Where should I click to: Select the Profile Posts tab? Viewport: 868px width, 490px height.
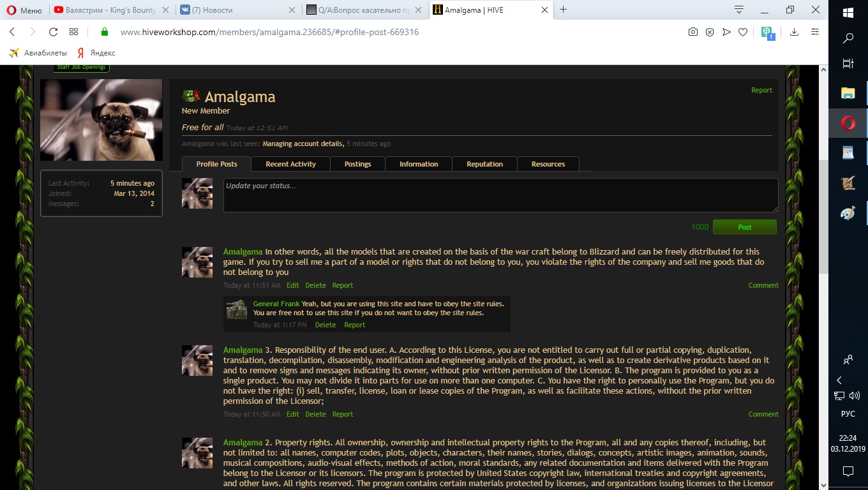[216, 164]
